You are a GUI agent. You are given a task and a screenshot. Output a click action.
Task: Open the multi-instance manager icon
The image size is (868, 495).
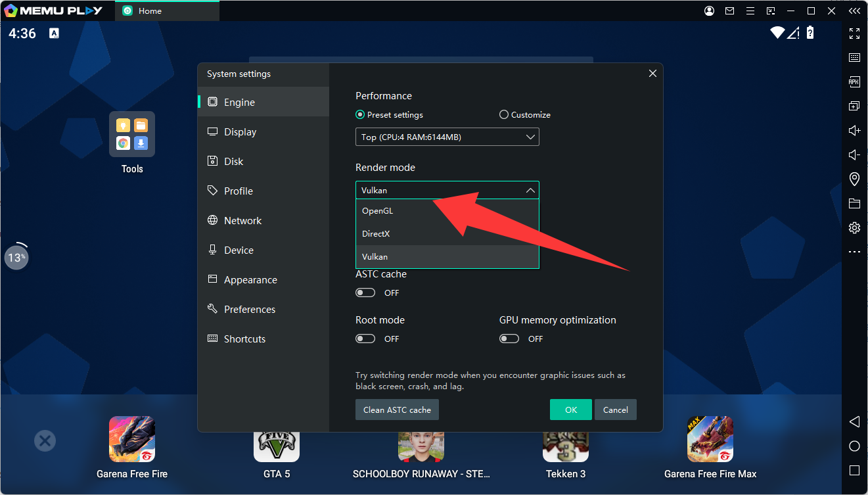854,106
